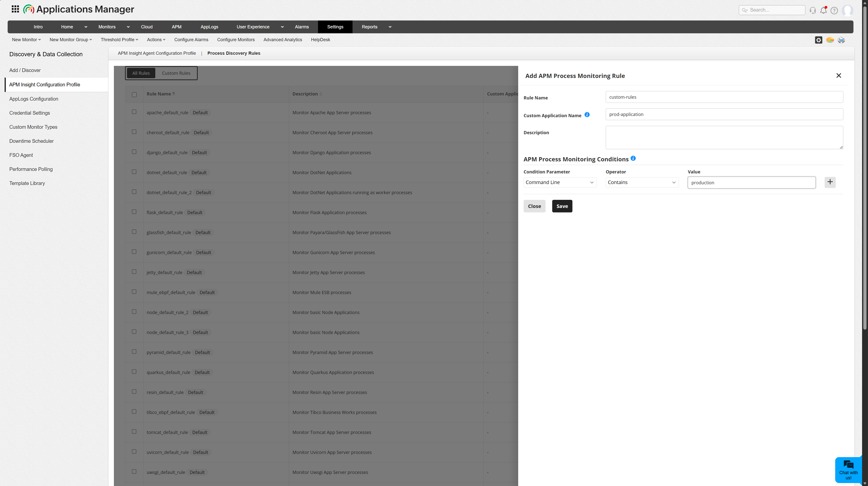Open the apps grid launcher icon
This screenshot has height=486, width=868.
(x=15, y=9)
